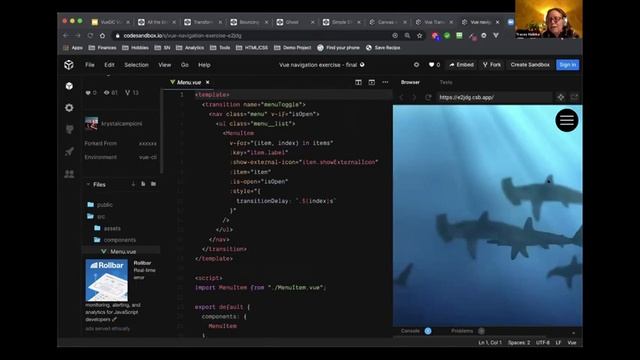The image size is (640, 360).
Task: Click Ln 1, Col 1 in status bar
Action: [x=490, y=343]
